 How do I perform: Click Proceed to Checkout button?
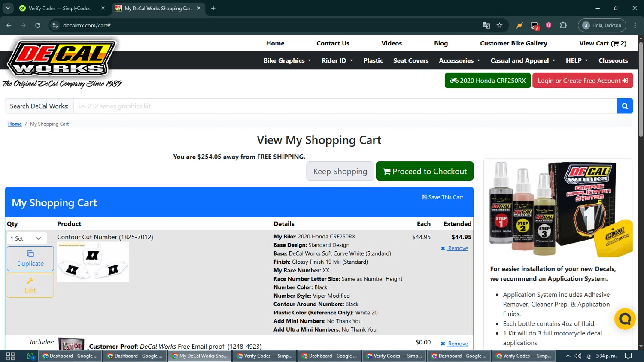[425, 171]
